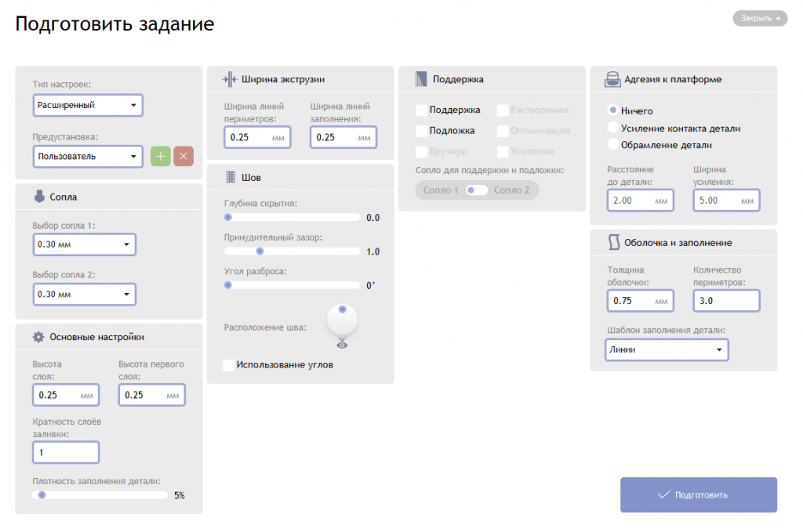Click the gear icon beside Основные настройки
Screen dimensions: 803x532
(x=38, y=337)
